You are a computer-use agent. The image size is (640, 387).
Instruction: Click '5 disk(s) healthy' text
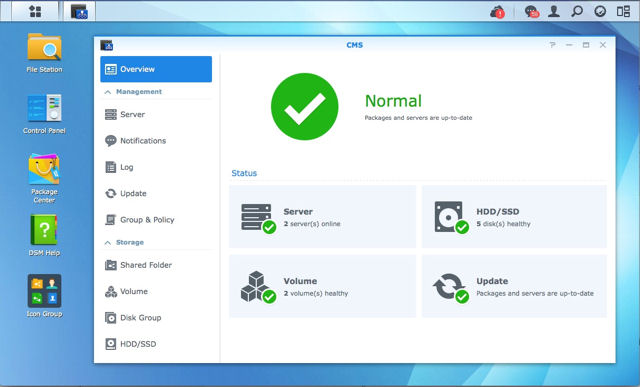coord(503,224)
